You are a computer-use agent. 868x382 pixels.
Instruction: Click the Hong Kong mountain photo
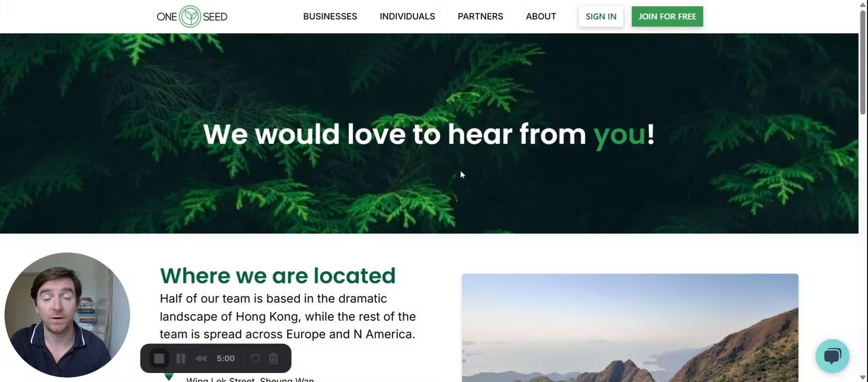click(x=630, y=328)
